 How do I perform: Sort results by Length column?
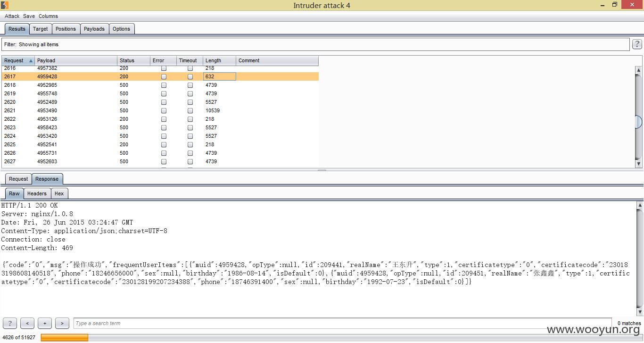tap(219, 60)
